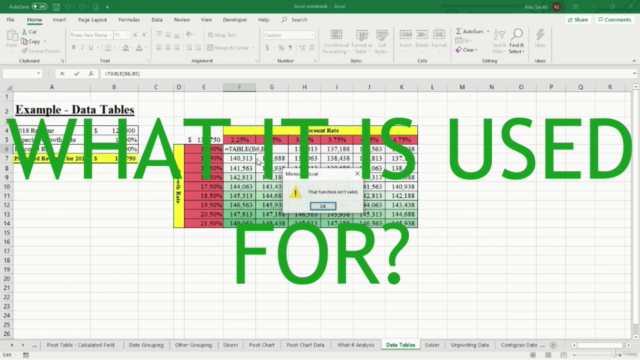Click the Fill Color bucket icon
Viewport: 640px width, 360px height.
126,48
